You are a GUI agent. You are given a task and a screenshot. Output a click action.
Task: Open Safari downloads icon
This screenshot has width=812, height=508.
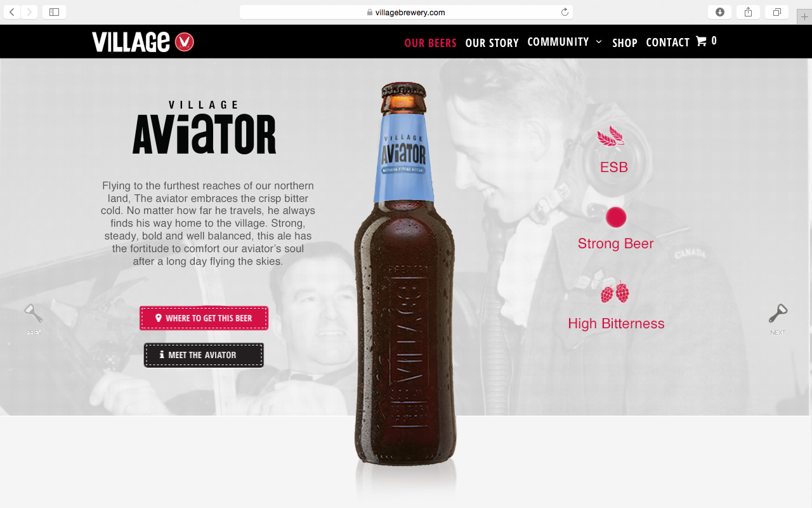(719, 12)
